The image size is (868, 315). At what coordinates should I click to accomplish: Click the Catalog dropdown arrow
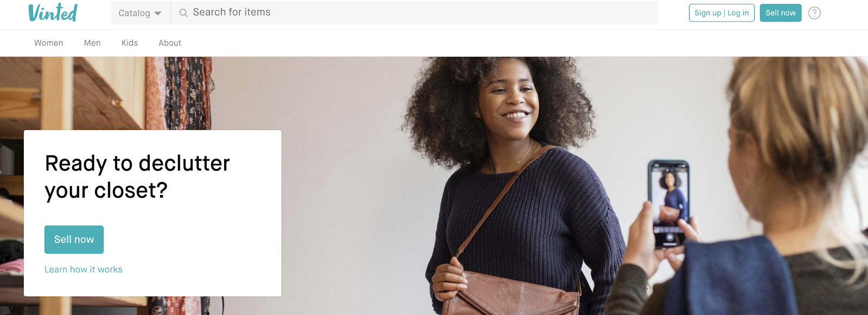click(x=158, y=14)
